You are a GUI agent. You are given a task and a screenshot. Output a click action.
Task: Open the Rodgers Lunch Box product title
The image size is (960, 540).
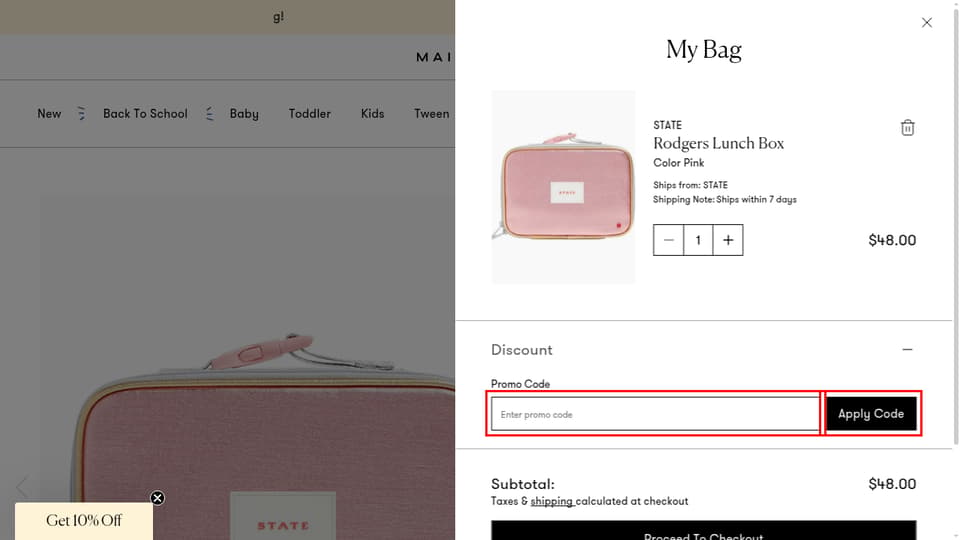(718, 143)
